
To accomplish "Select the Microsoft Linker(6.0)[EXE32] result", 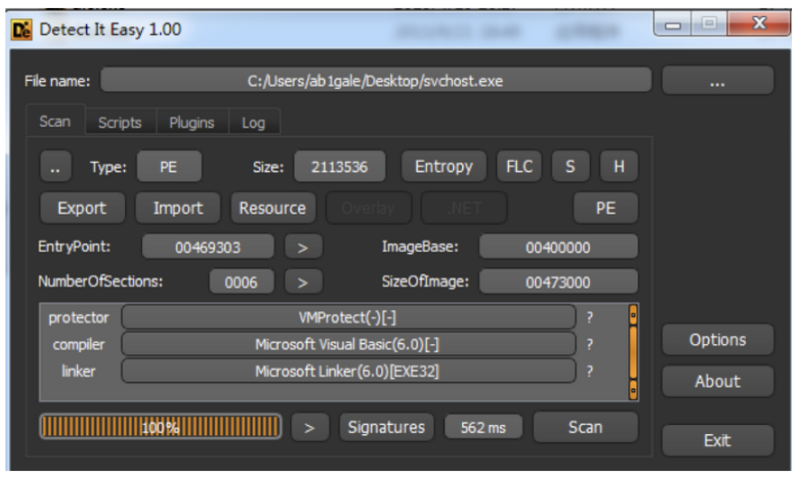I will (x=348, y=371).
